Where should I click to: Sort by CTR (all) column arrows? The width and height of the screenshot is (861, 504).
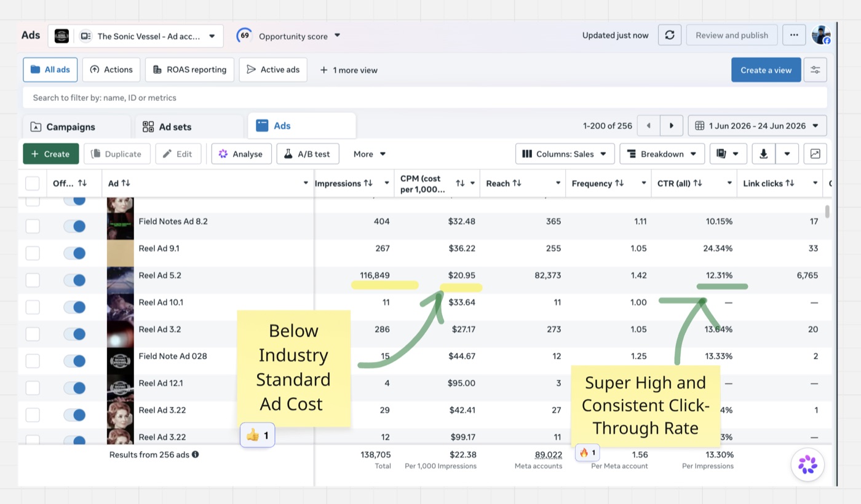697,183
